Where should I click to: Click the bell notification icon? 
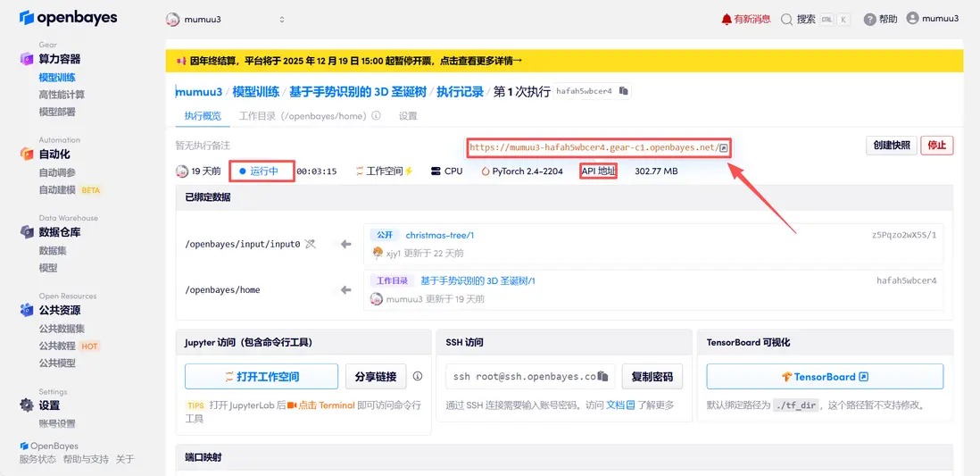[727, 20]
